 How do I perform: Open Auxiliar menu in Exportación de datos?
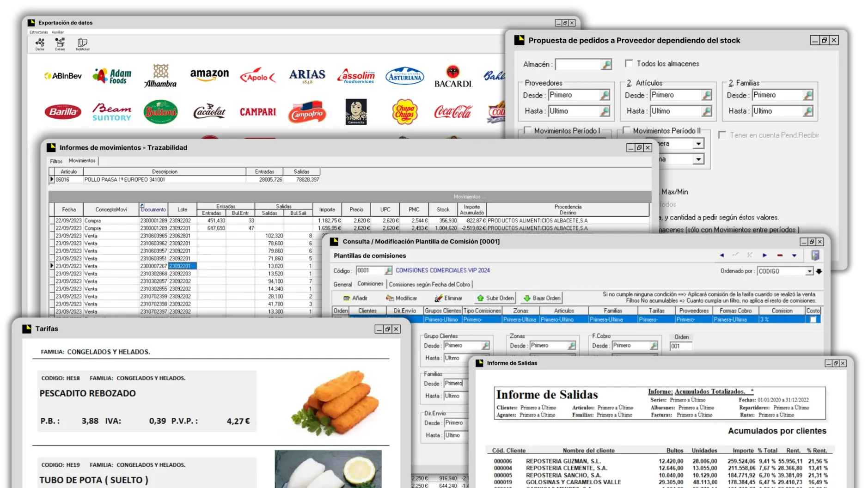[x=58, y=32]
